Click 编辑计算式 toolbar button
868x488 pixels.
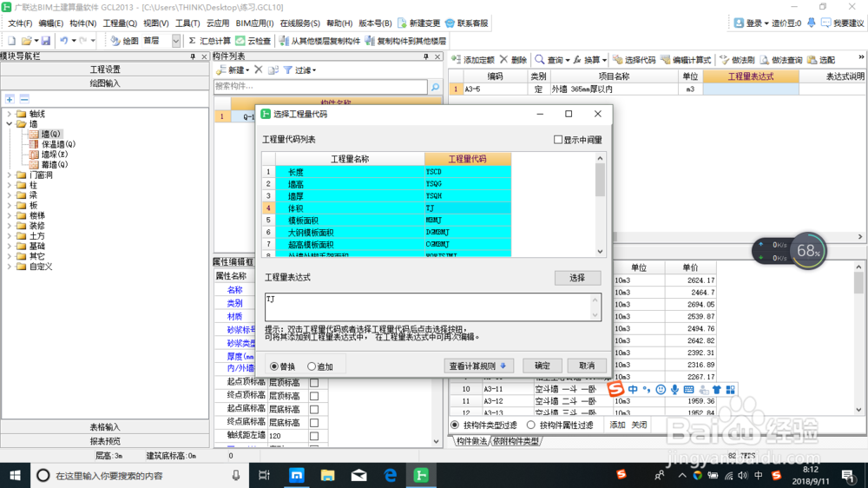[686, 60]
